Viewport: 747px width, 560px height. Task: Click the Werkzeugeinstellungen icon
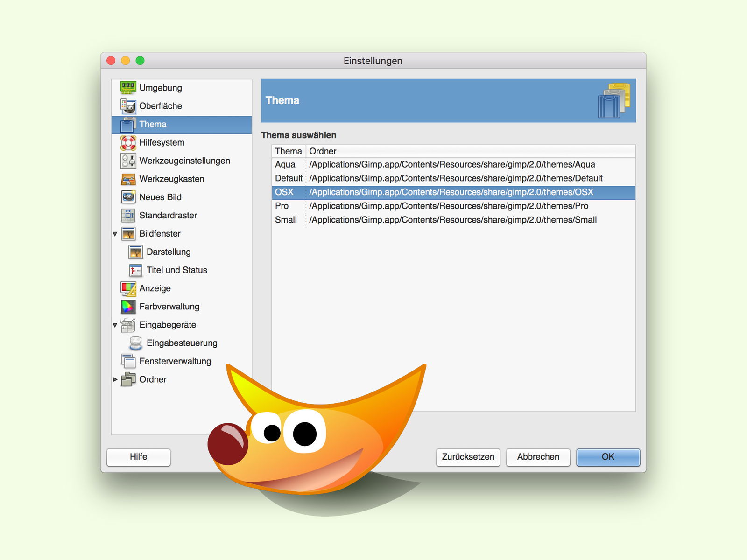click(128, 161)
